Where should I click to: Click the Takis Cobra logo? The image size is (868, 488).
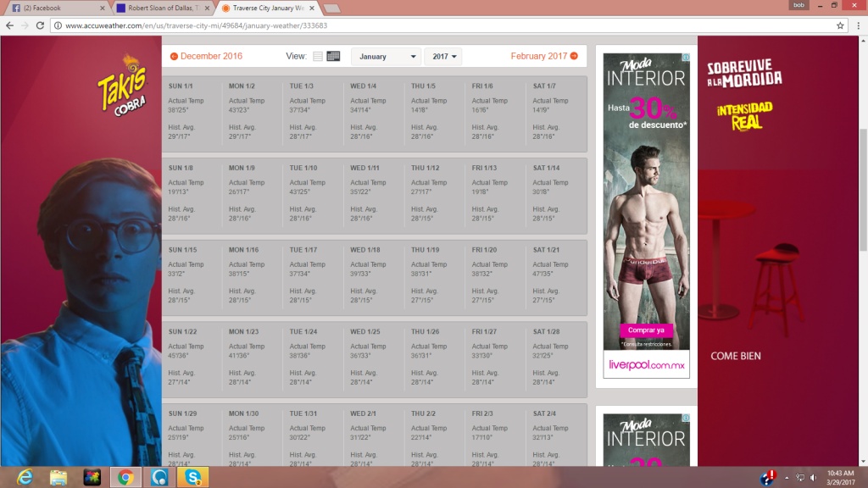tap(123, 86)
